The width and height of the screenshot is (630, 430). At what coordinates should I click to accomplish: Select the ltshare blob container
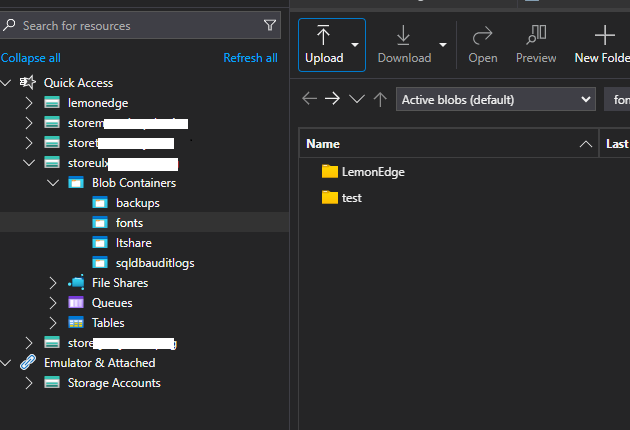(134, 243)
